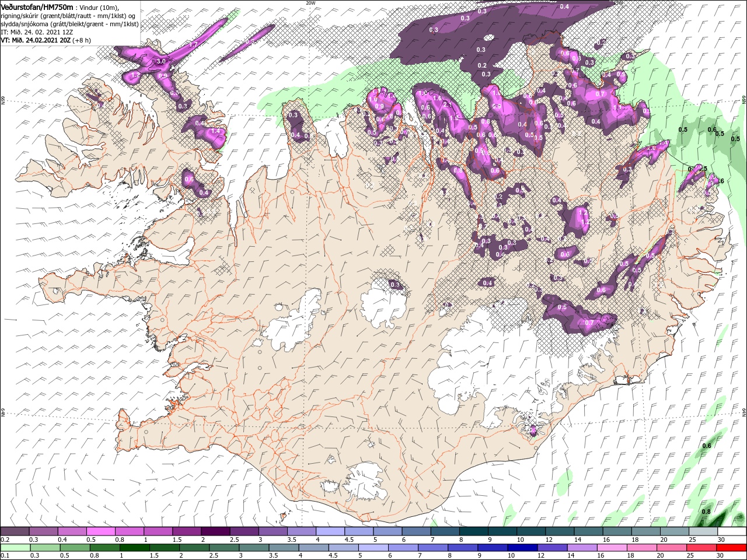Select the rain scale 14–16 light purple swatch
This screenshot has width=747, height=560.
coord(584,548)
